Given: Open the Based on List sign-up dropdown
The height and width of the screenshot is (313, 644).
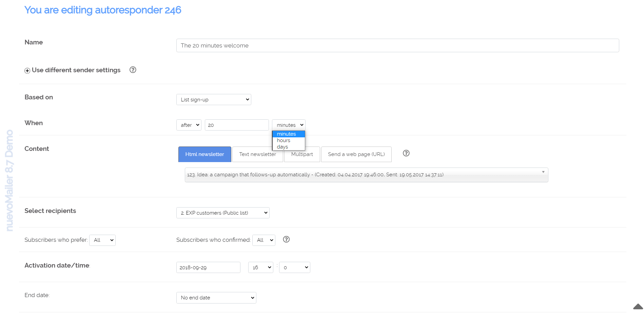Looking at the screenshot, I should tap(214, 100).
